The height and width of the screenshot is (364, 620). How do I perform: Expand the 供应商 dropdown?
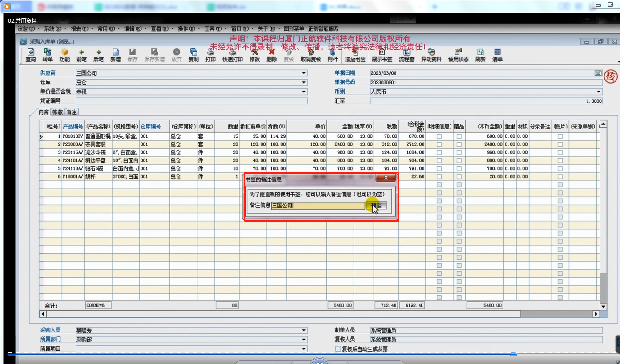click(304, 73)
